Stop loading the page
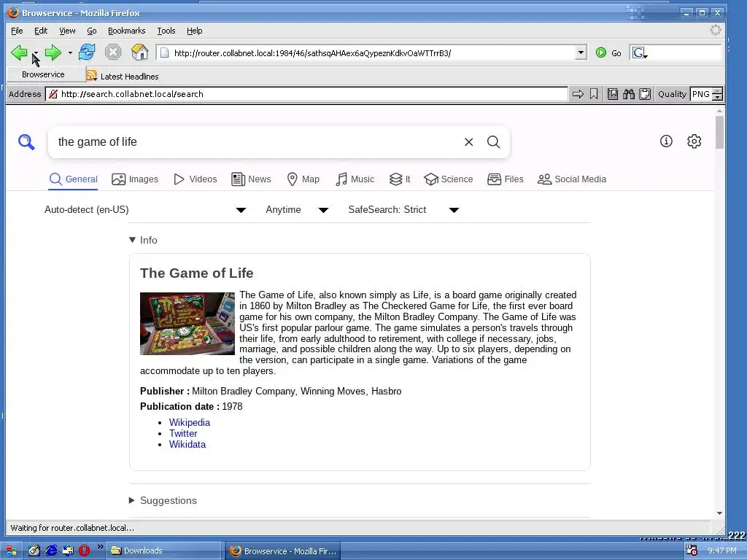 pos(113,52)
